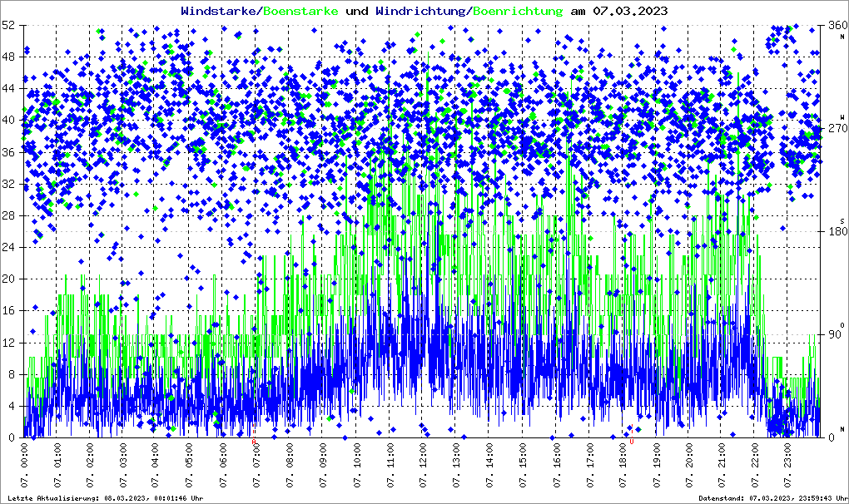Click the '12' wind speed axis label
Image resolution: width=849 pixels, height=504 pixels.
tap(8, 343)
